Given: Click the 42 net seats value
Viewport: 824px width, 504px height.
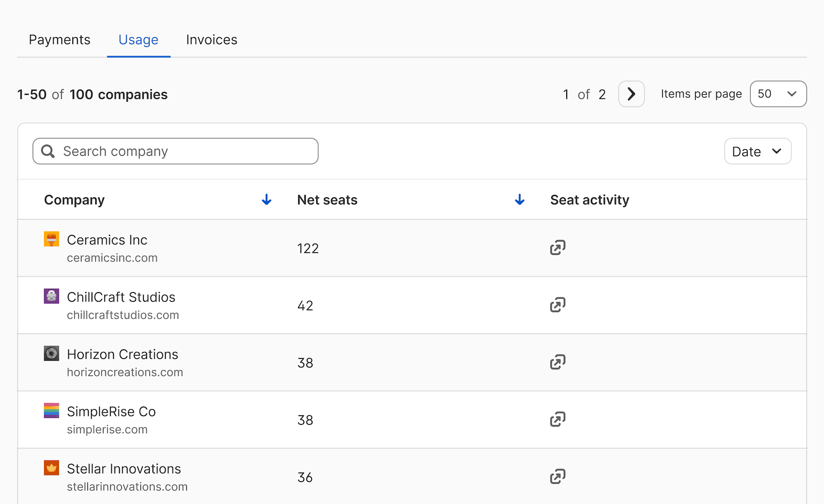Looking at the screenshot, I should coord(305,305).
